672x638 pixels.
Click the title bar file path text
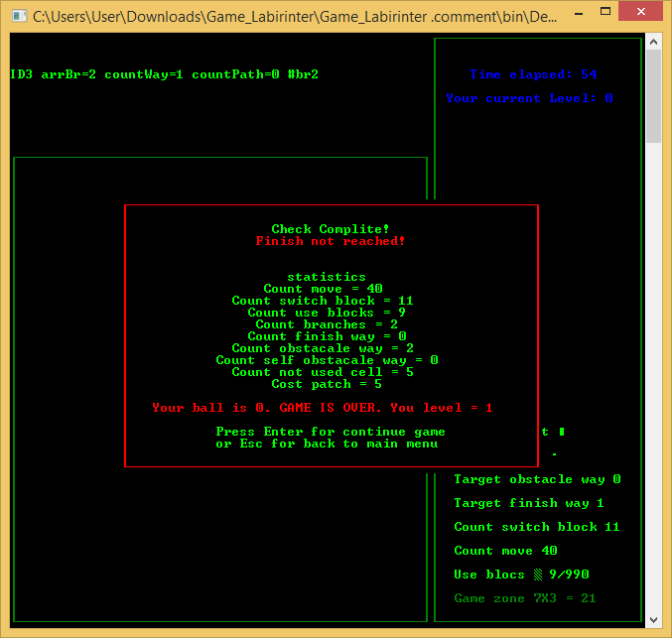point(288,16)
